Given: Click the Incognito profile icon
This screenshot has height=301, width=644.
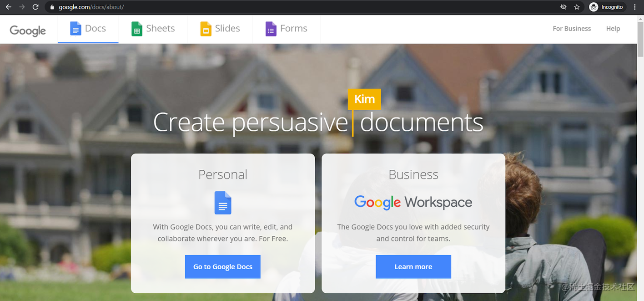Looking at the screenshot, I should (x=594, y=7).
